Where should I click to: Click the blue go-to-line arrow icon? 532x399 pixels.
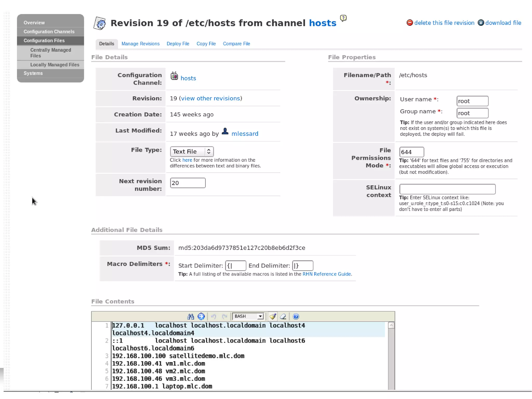pyautogui.click(x=201, y=316)
